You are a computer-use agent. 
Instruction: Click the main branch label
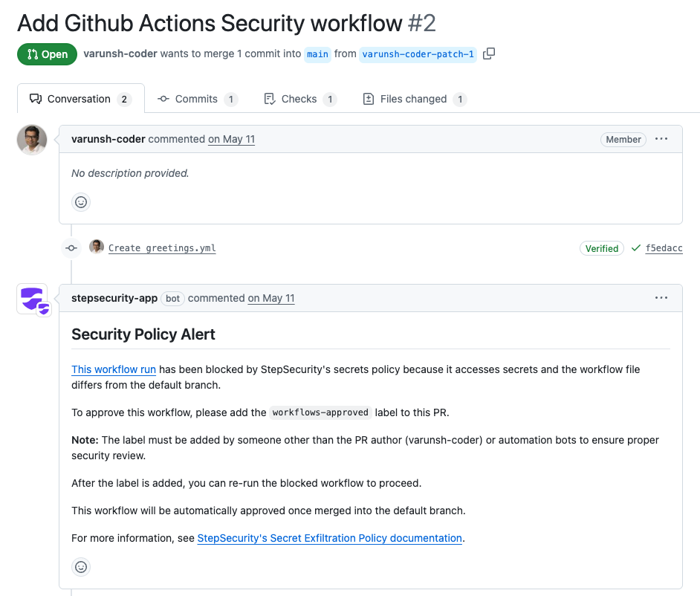(317, 54)
